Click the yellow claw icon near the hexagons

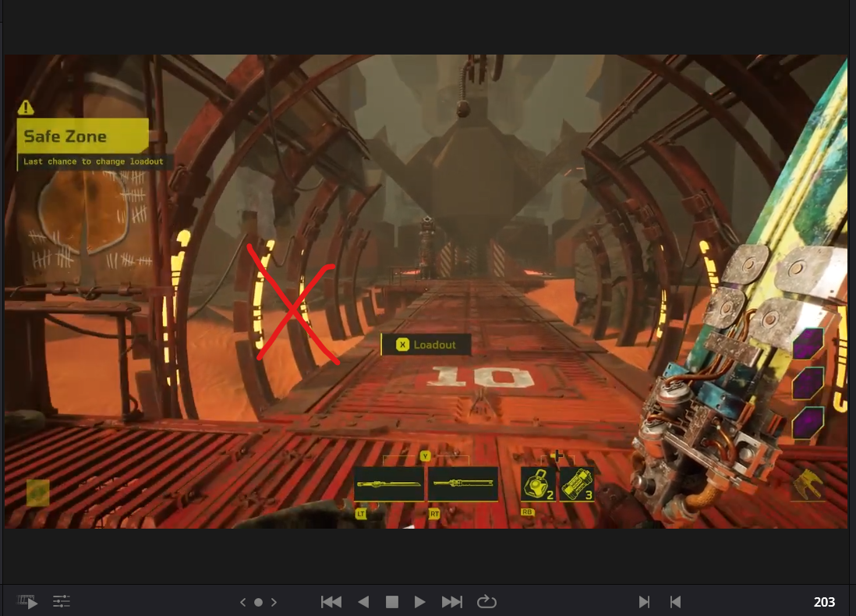click(x=808, y=484)
